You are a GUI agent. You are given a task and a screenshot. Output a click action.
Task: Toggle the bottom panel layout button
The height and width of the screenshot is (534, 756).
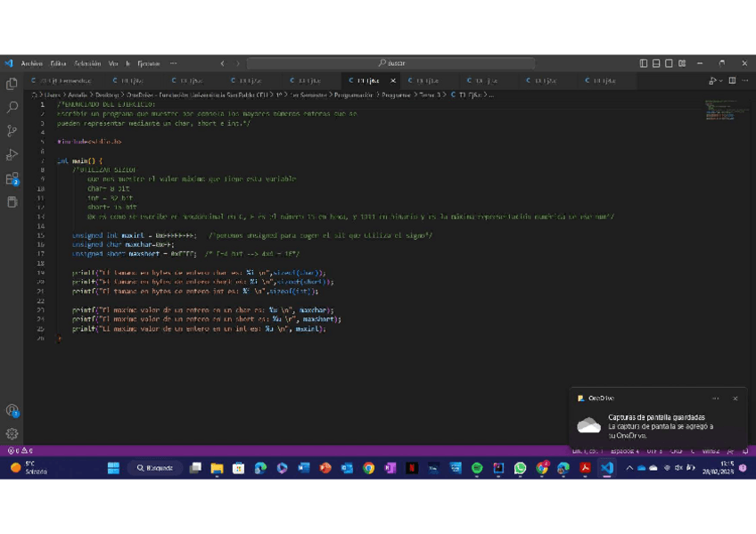pyautogui.click(x=656, y=63)
